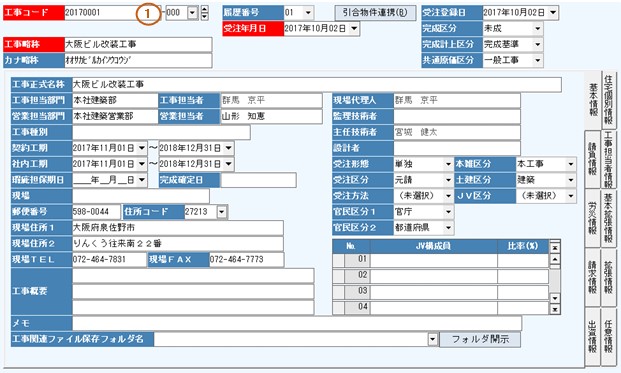This screenshot has width=621, height=373.
Task: Switch to the 住宅個別情報 tab
Action: point(608,100)
